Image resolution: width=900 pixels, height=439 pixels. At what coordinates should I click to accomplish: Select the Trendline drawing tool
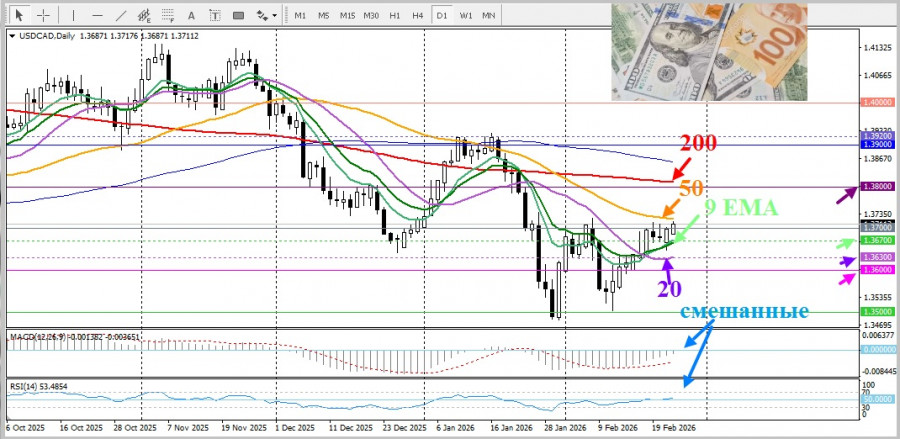(x=121, y=15)
